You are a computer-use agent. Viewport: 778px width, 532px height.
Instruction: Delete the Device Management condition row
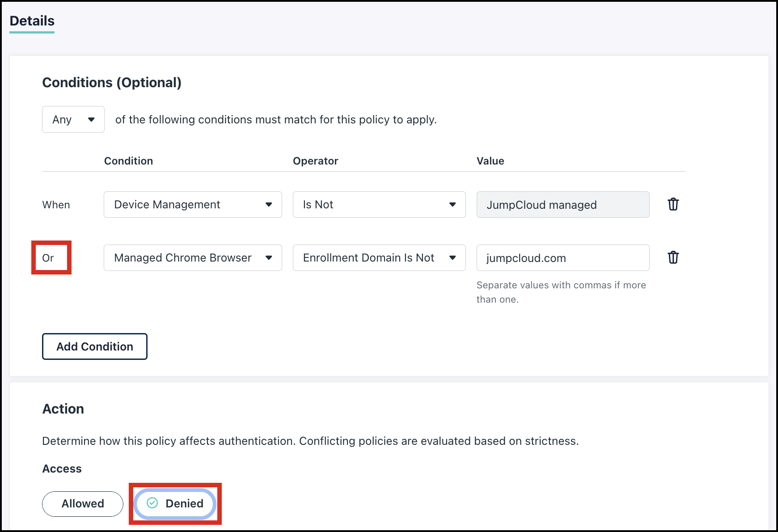point(673,204)
